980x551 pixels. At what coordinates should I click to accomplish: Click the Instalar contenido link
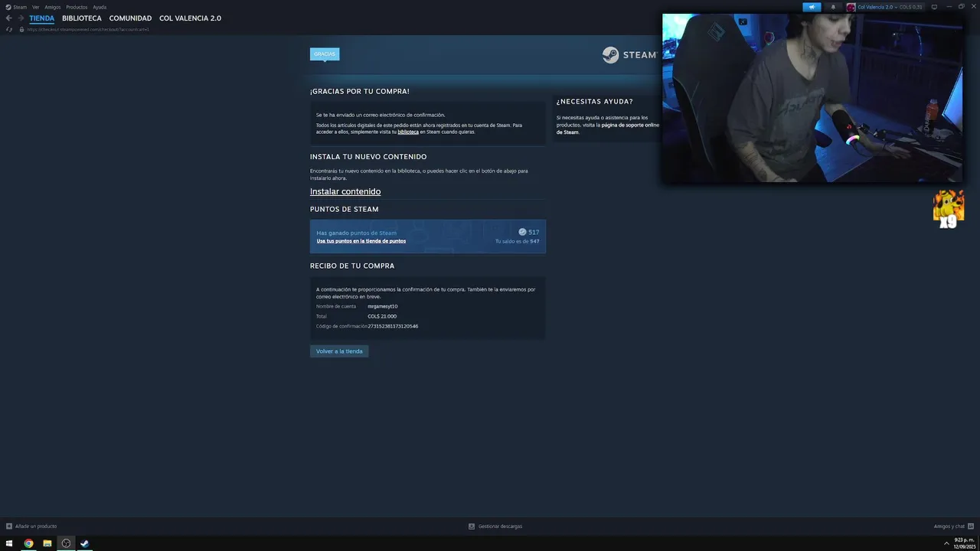coord(345,191)
